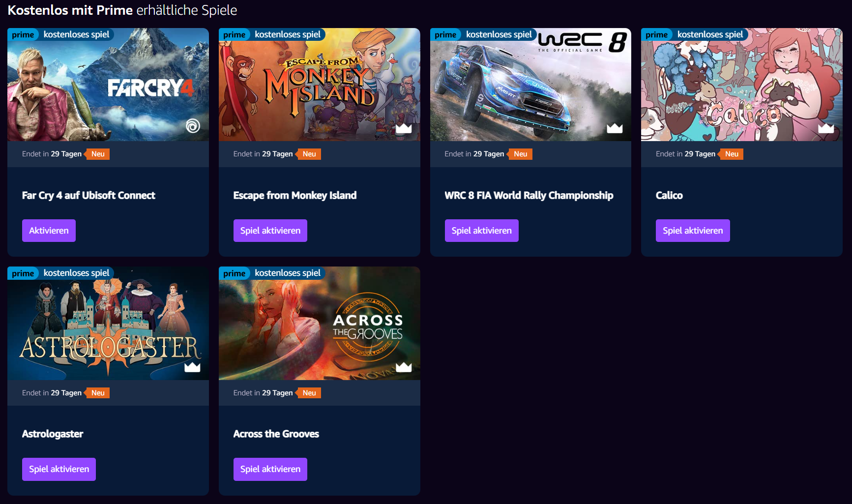Click the crown icon on WRC 8 artwork
852x504 pixels.
[615, 128]
